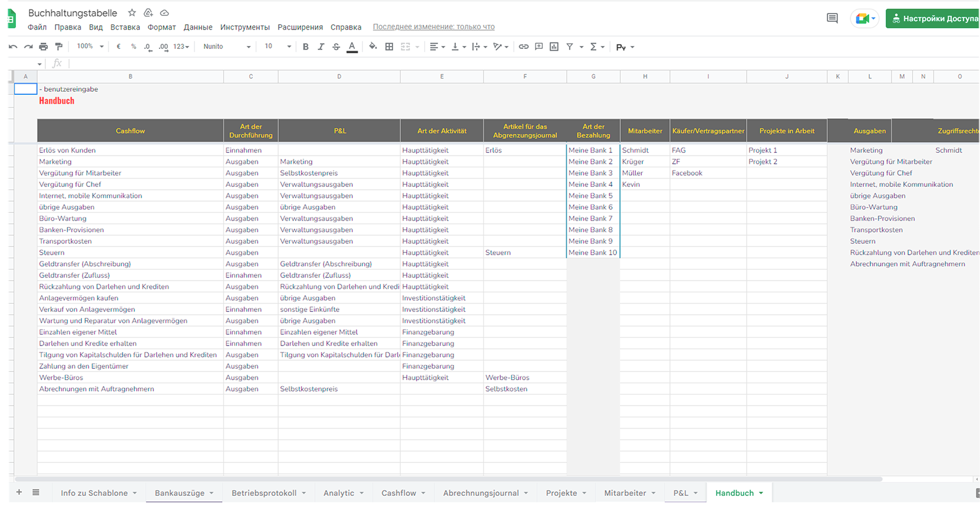Screen dimensions: 980x507
Task: Toggle italic formatting
Action: click(321, 47)
